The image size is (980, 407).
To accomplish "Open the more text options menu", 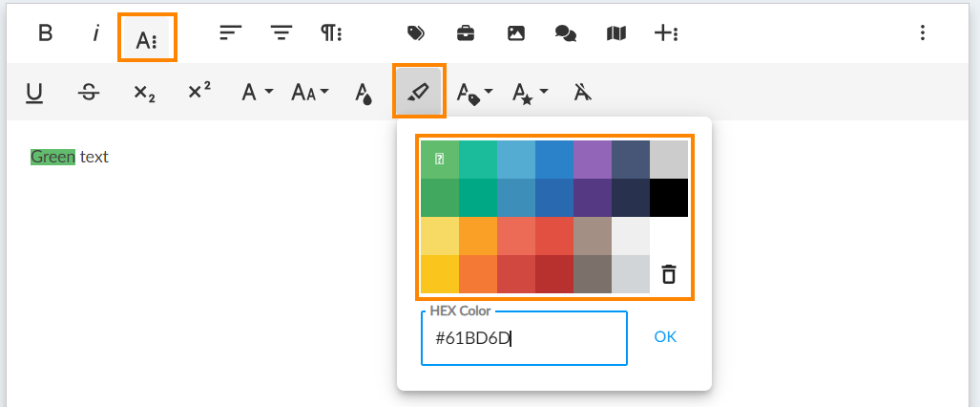I will point(147,38).
